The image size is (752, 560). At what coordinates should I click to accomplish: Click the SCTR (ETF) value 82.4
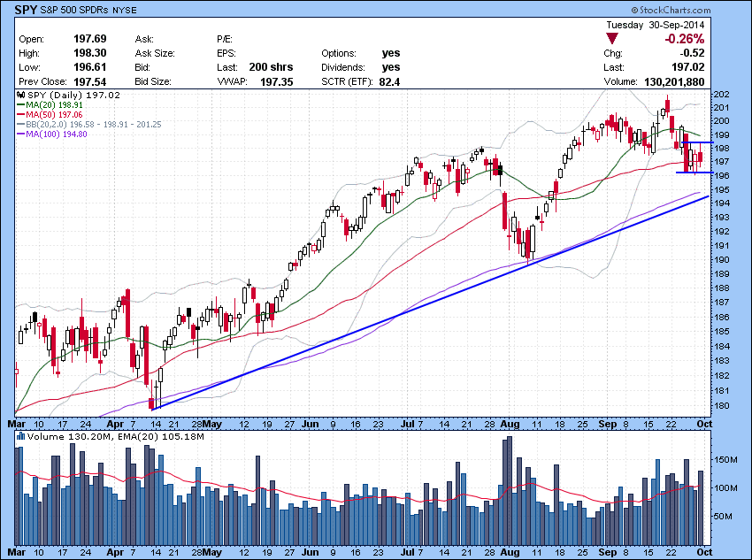click(x=389, y=81)
